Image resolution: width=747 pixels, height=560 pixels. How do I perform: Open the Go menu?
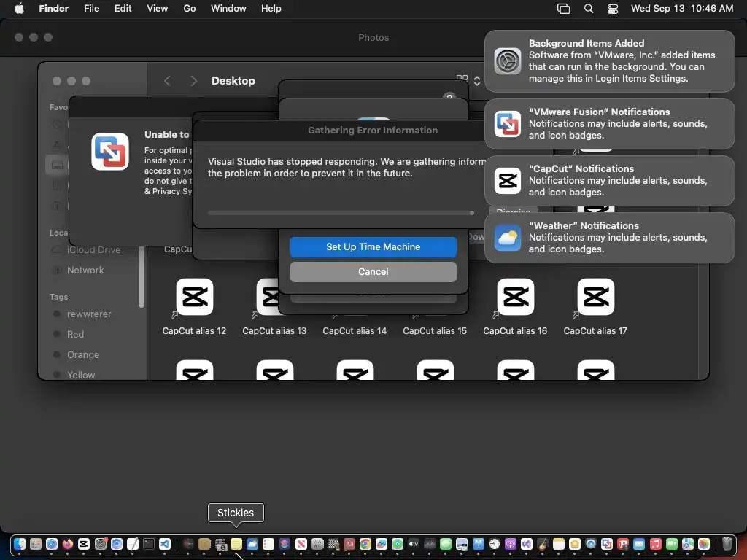click(190, 9)
